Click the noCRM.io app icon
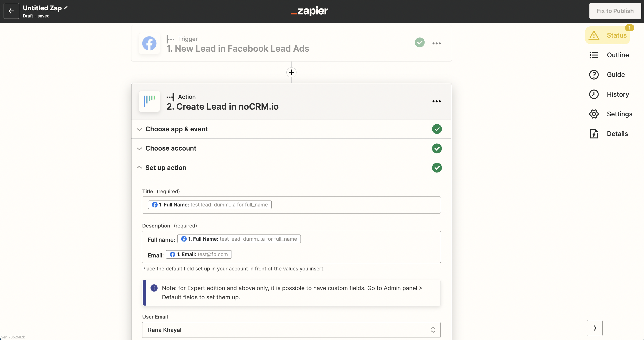 pyautogui.click(x=149, y=101)
